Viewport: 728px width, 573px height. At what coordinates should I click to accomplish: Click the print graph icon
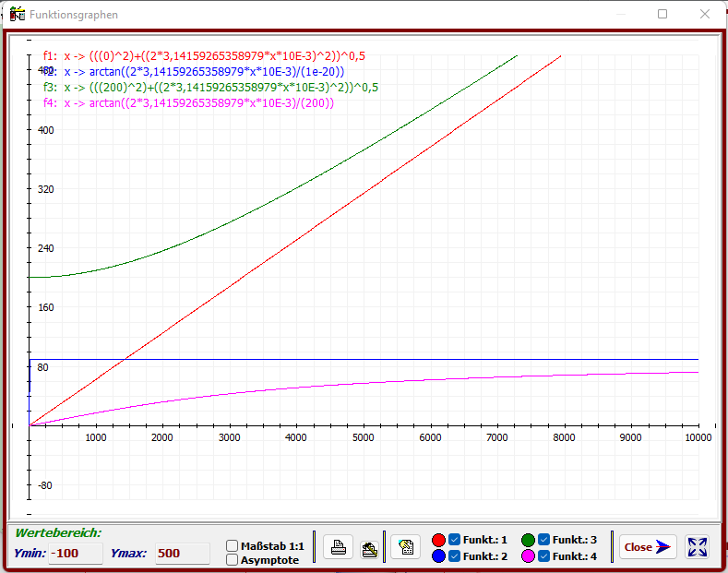point(340,547)
